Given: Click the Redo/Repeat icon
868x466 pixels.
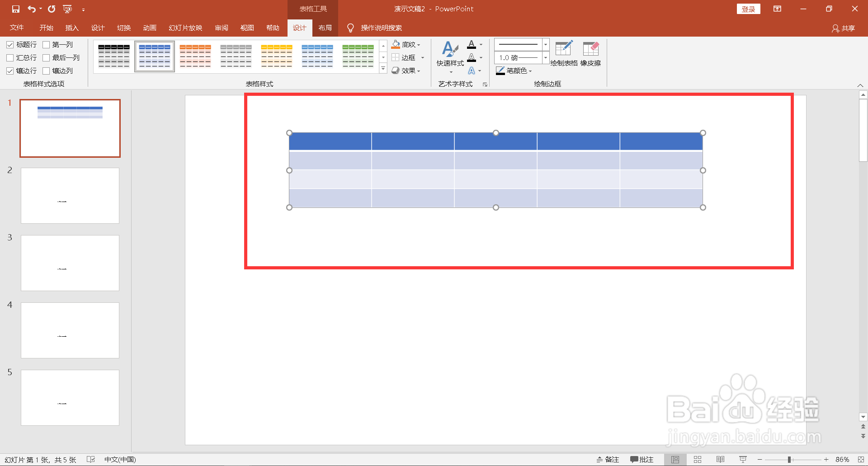Looking at the screenshot, I should (x=52, y=9).
